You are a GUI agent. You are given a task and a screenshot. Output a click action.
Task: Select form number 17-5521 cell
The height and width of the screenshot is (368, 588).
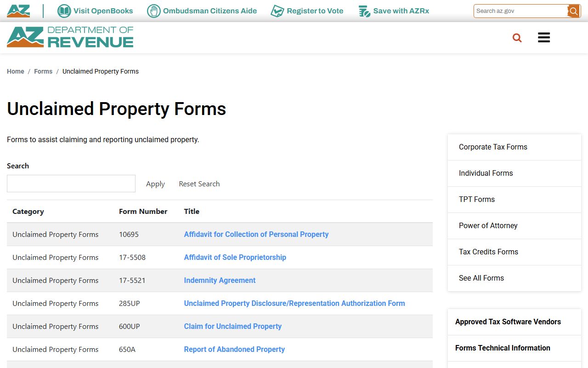pyautogui.click(x=132, y=280)
